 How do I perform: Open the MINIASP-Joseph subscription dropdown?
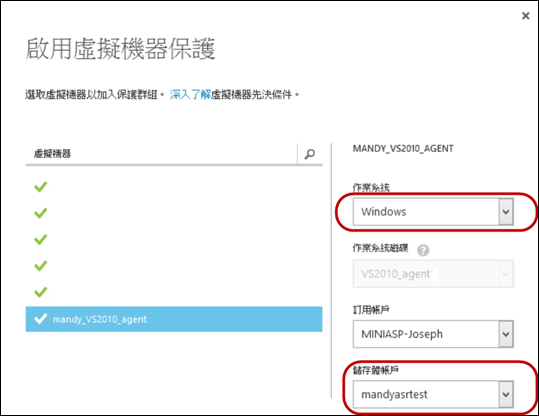coord(433,334)
